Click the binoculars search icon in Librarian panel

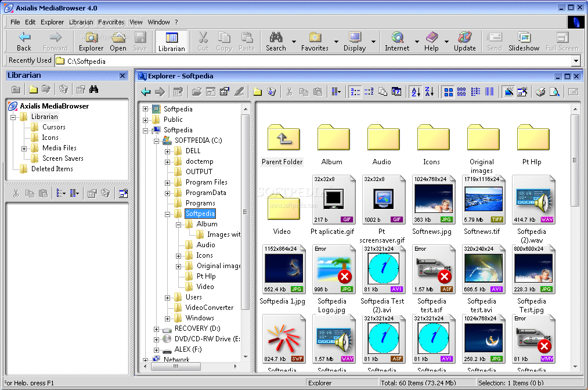[x=94, y=89]
